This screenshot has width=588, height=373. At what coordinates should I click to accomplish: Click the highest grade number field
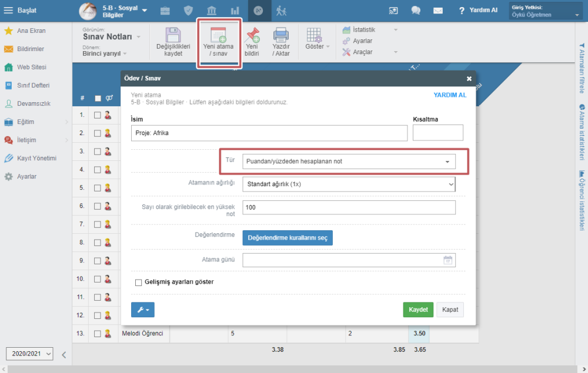[x=349, y=207]
